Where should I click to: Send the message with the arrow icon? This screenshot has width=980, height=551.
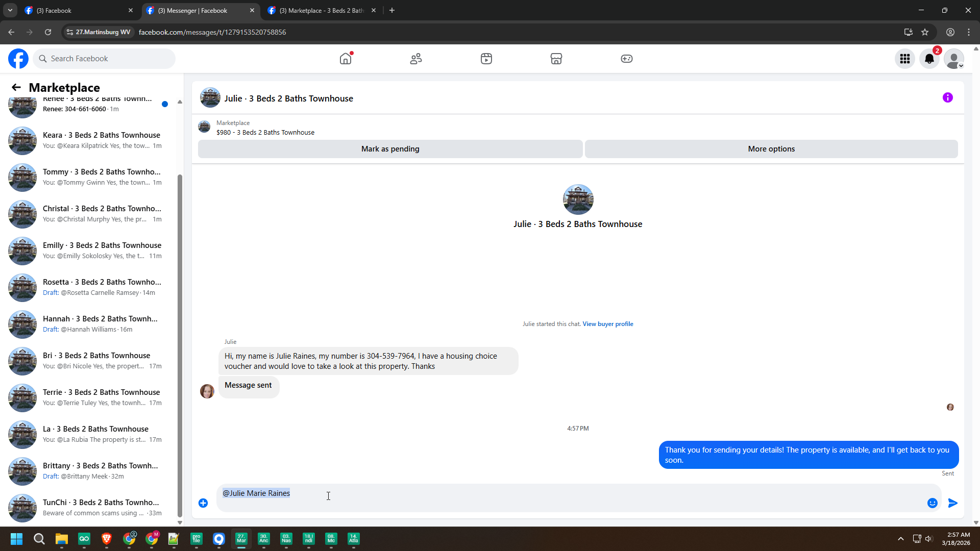953,503
